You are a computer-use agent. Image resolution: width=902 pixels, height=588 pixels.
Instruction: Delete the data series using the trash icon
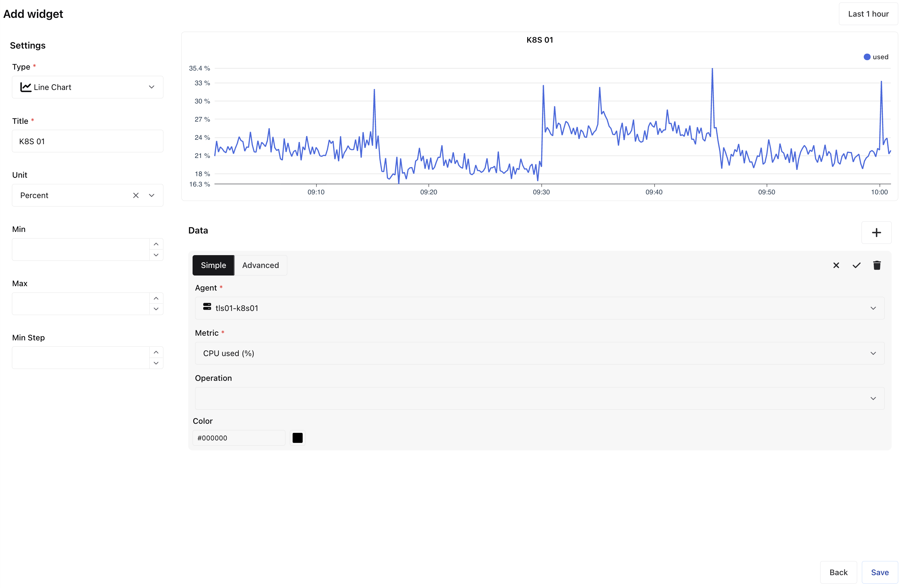click(x=877, y=265)
